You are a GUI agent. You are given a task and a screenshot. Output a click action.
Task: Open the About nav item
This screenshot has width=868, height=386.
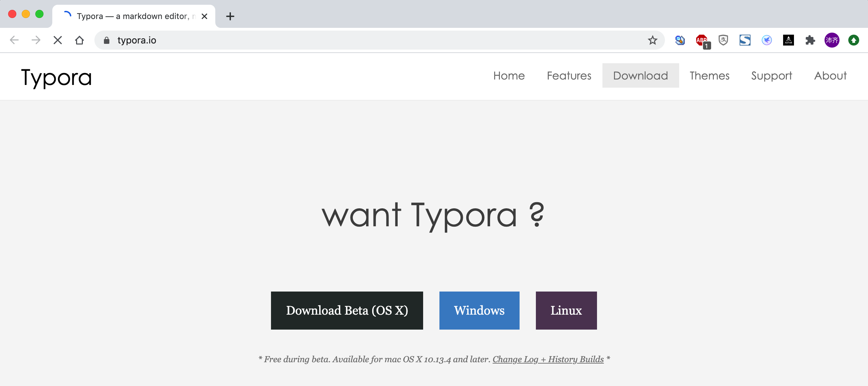tap(831, 75)
